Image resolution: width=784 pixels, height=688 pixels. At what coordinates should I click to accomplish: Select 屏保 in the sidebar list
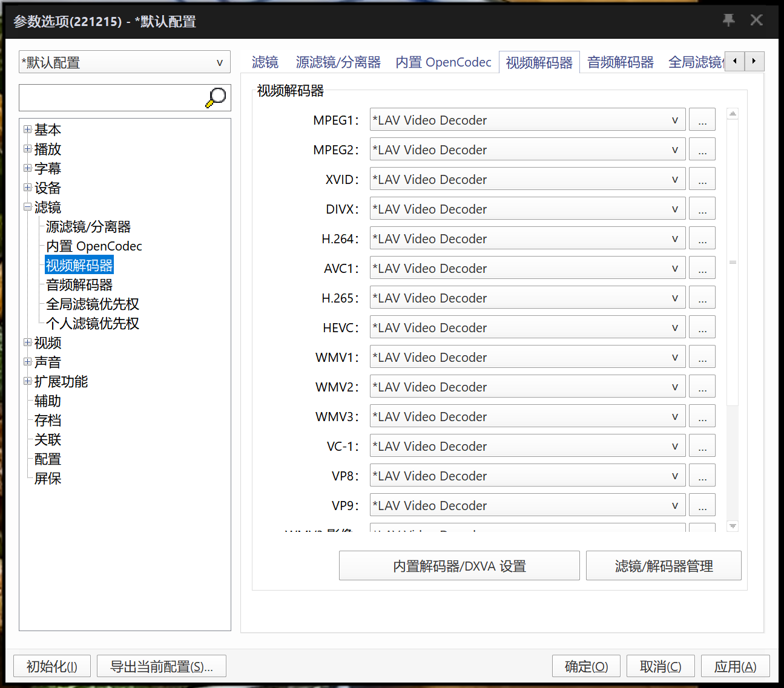pos(47,478)
